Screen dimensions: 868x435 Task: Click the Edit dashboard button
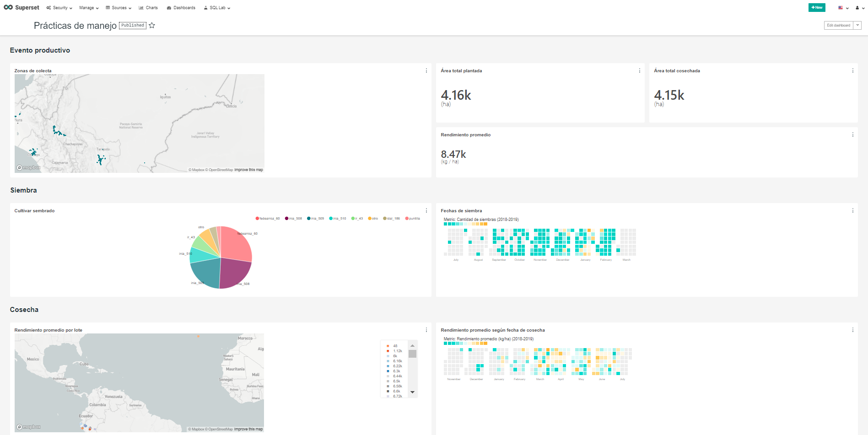click(839, 25)
